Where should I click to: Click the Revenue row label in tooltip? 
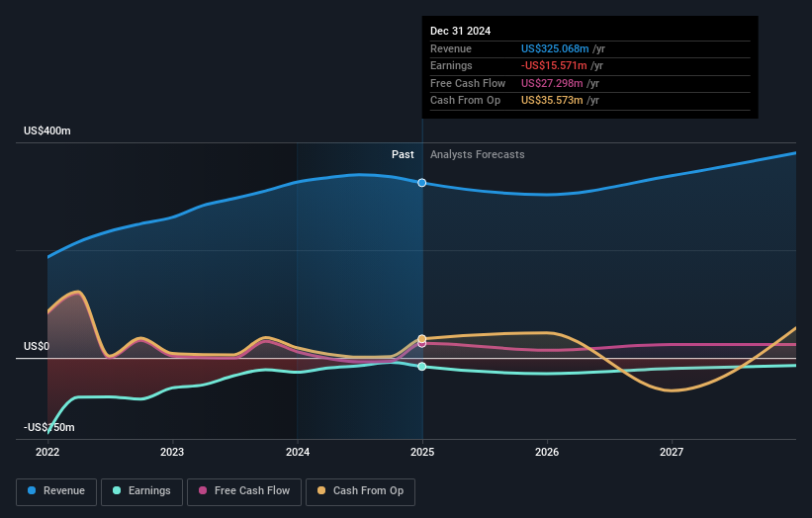(x=451, y=48)
